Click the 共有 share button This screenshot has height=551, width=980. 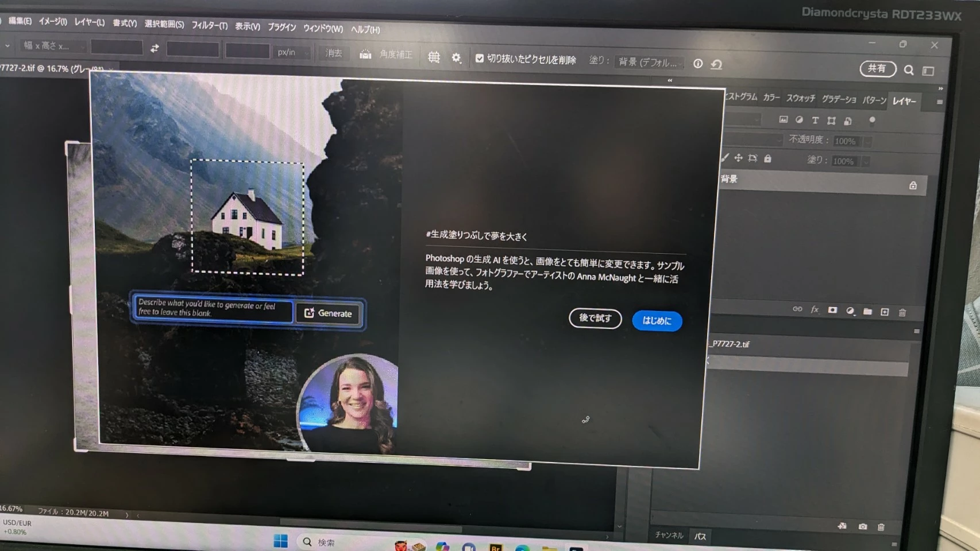(877, 68)
